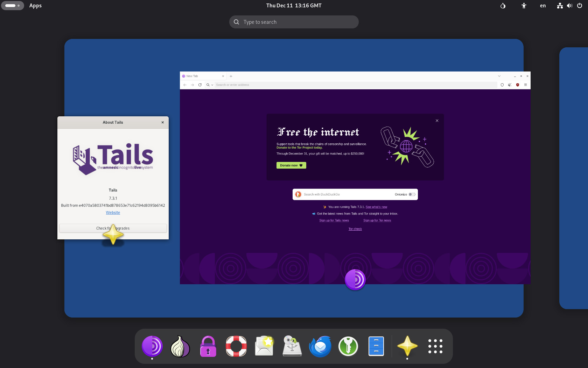Open the Files cabinet icon in dock
This screenshot has height=368, width=588.
point(376,346)
